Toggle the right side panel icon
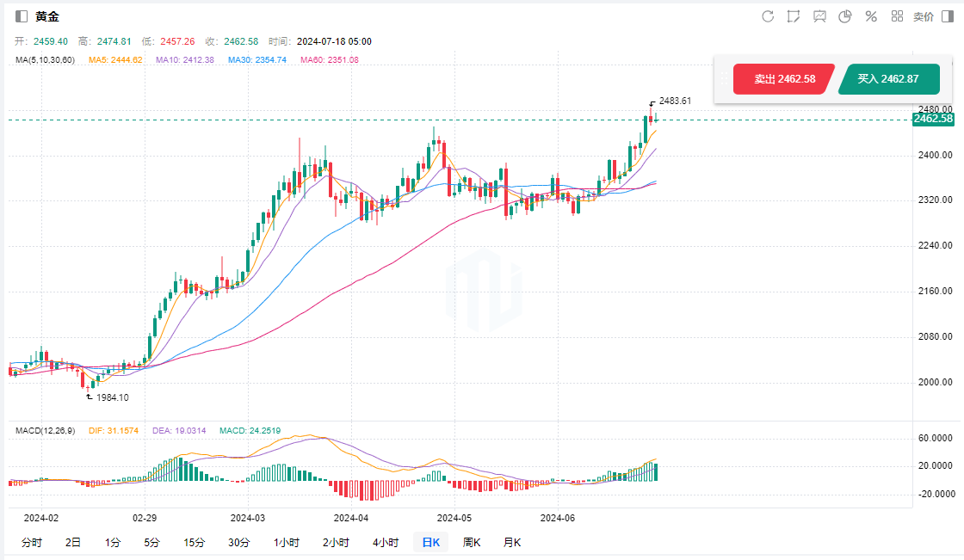Viewport: 964px width, 560px height. pyautogui.click(x=948, y=16)
